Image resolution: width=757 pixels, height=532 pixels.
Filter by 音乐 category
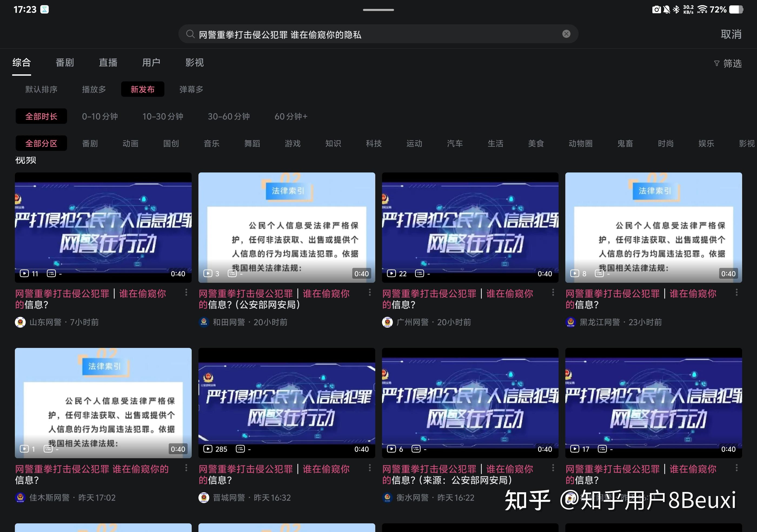[x=212, y=143]
